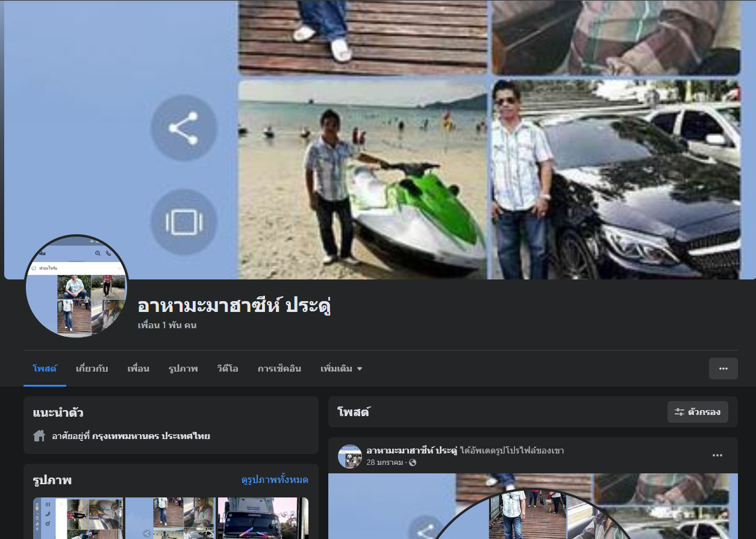
Task: Open the three-dot profile options button
Action: point(723,369)
